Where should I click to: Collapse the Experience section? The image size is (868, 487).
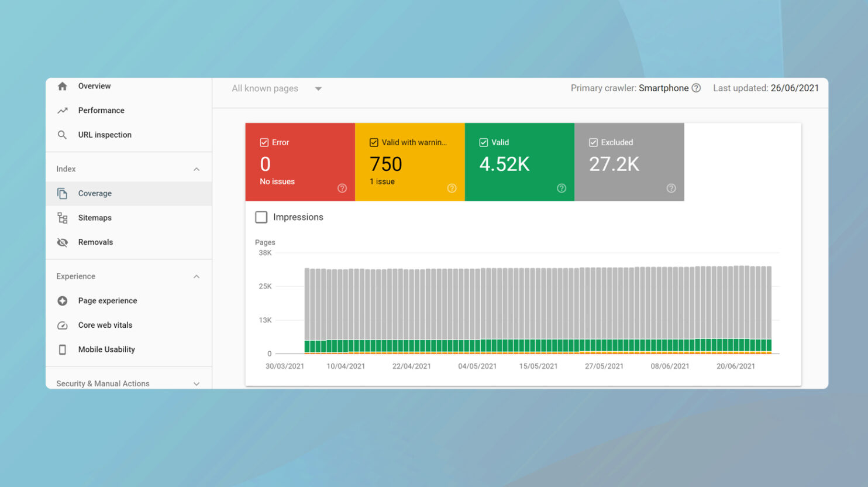[197, 276]
